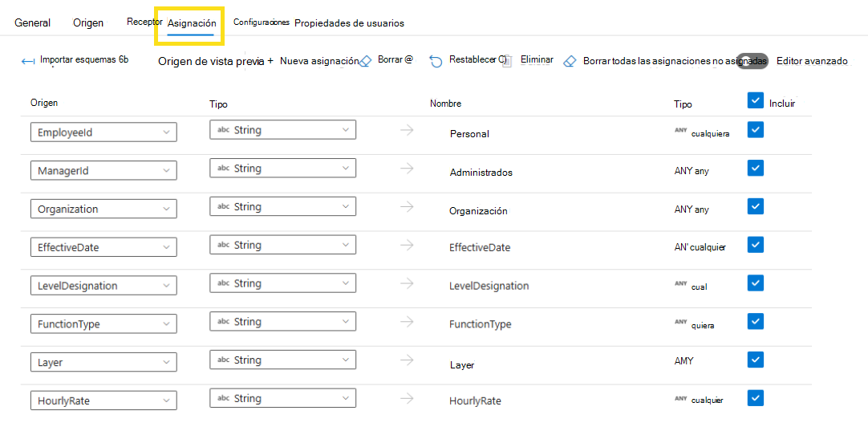868x427 pixels.
Task: Click the LevelDesignation name field
Action: pos(489,286)
